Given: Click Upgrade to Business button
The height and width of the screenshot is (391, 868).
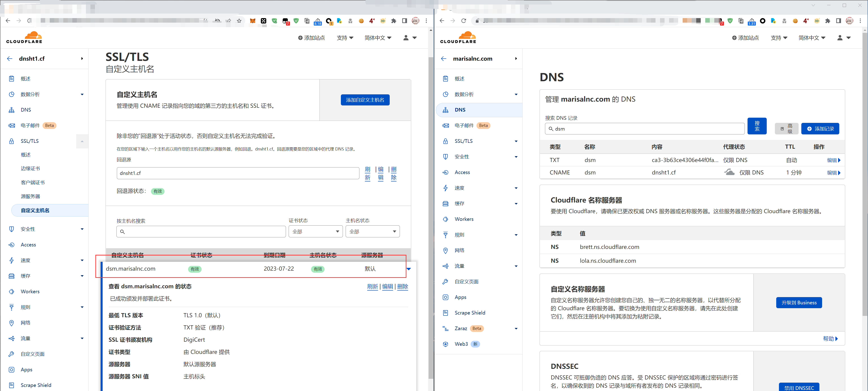Looking at the screenshot, I should (x=799, y=303).
